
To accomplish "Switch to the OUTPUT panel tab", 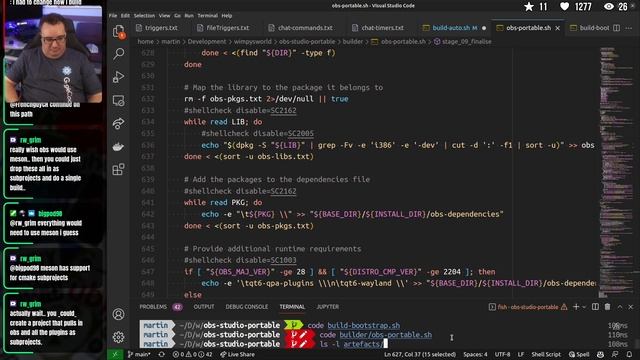I will pos(204,307).
